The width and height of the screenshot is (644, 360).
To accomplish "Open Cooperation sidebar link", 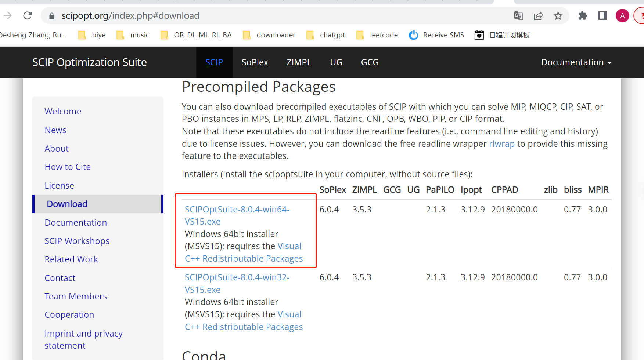I will click(69, 315).
